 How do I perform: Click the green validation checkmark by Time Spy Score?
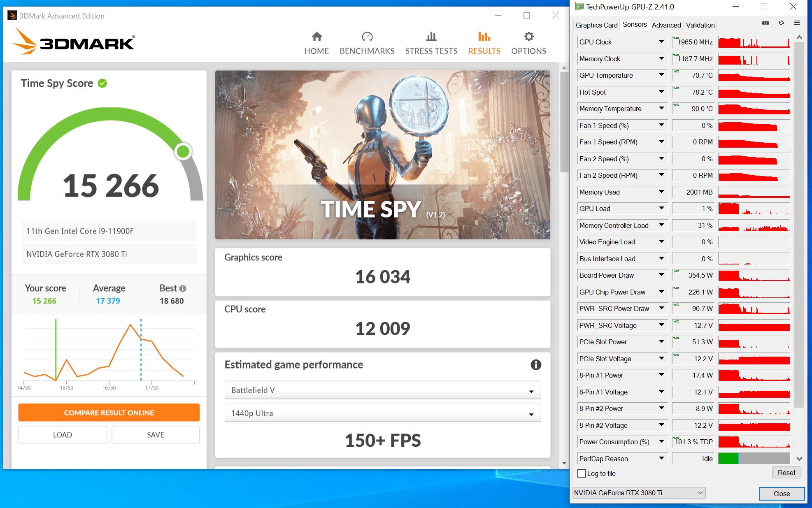click(102, 84)
